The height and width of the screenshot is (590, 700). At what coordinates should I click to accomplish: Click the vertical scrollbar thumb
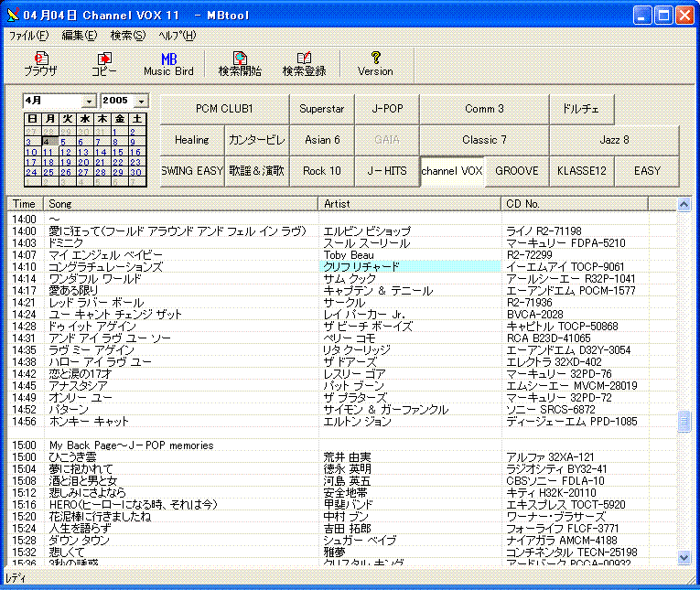click(684, 422)
